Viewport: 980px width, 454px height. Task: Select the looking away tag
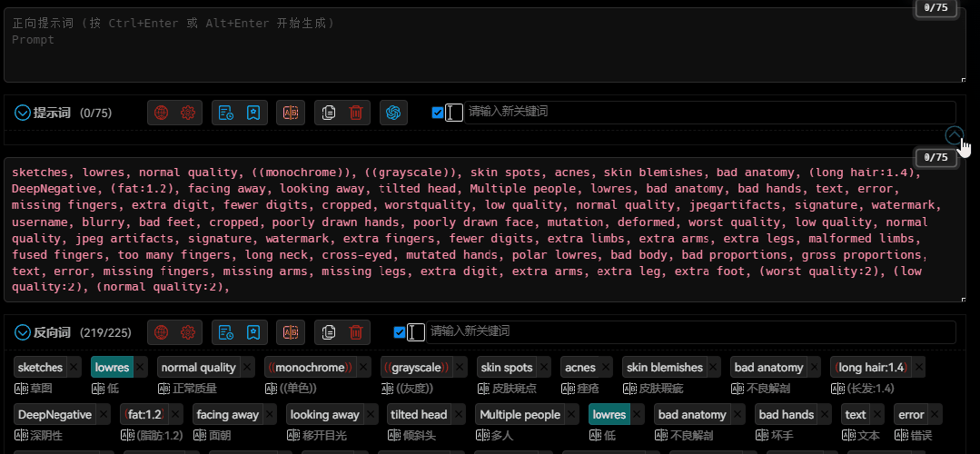pyautogui.click(x=325, y=415)
